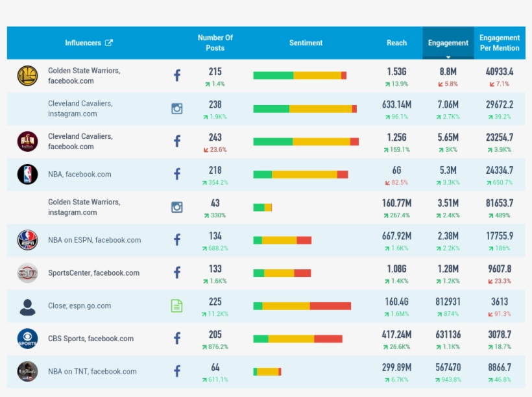Click sentiment bar for Golden State Warriors facebook
The height and width of the screenshot is (397, 532).
click(x=300, y=75)
